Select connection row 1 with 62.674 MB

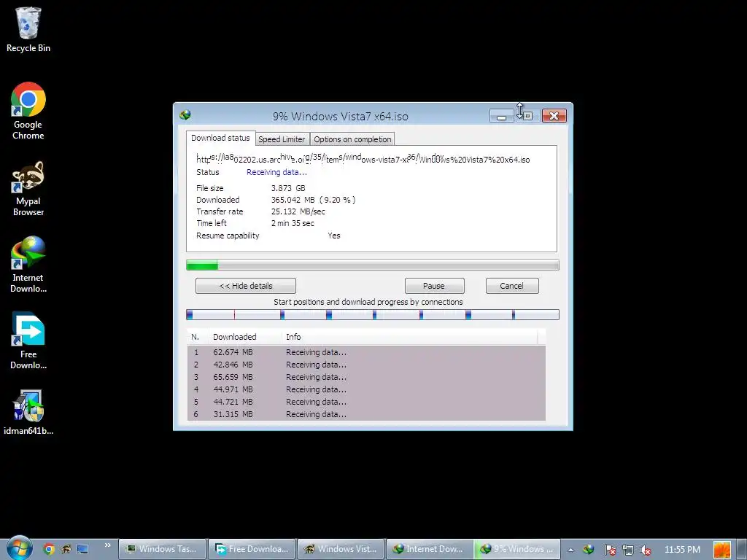[x=366, y=352]
